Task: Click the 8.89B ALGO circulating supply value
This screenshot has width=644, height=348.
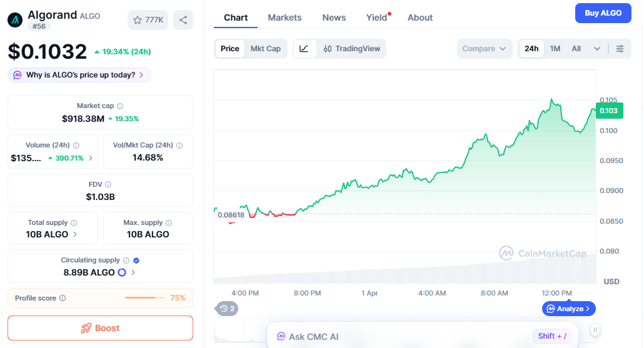Action: pos(89,272)
